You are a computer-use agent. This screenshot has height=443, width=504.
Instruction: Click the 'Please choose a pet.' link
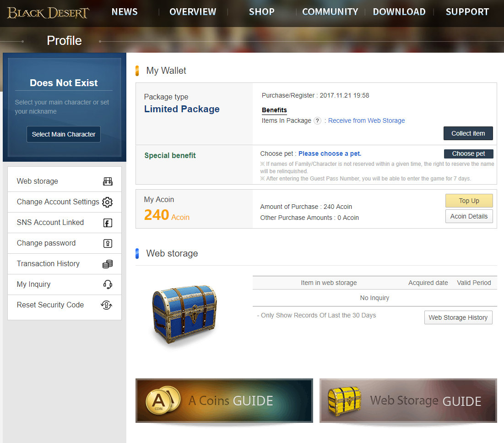click(x=330, y=154)
